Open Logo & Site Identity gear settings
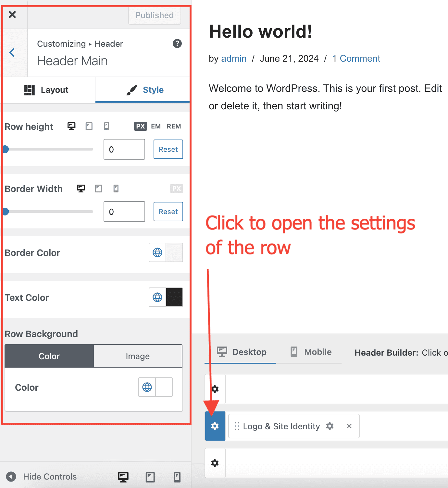This screenshot has height=488, width=448. [330, 426]
